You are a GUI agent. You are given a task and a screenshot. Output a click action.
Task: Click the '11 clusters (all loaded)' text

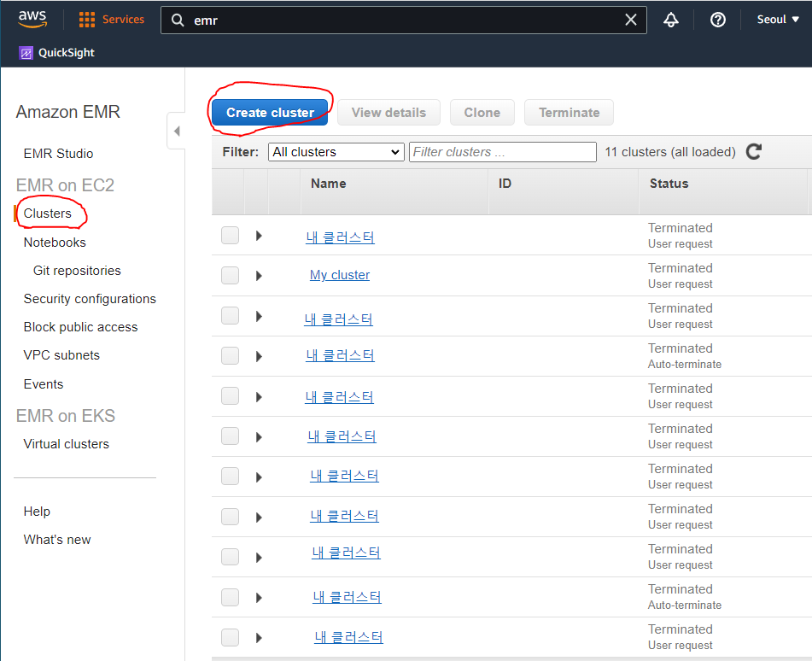tap(670, 152)
